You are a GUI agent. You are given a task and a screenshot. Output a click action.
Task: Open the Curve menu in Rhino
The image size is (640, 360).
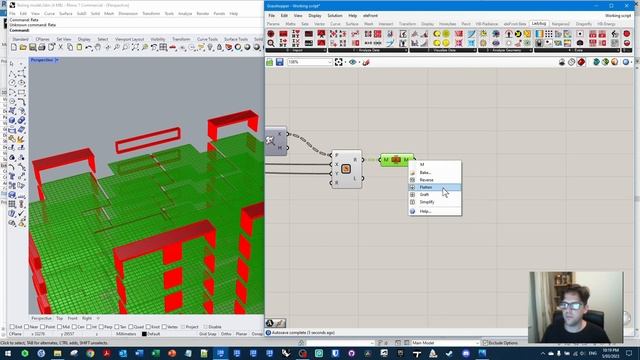[49, 13]
